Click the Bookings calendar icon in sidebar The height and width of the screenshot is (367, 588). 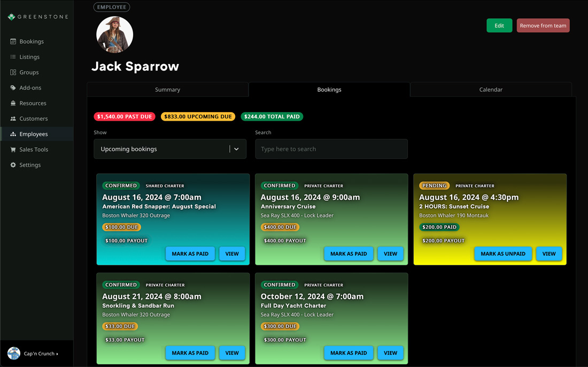[13, 42]
